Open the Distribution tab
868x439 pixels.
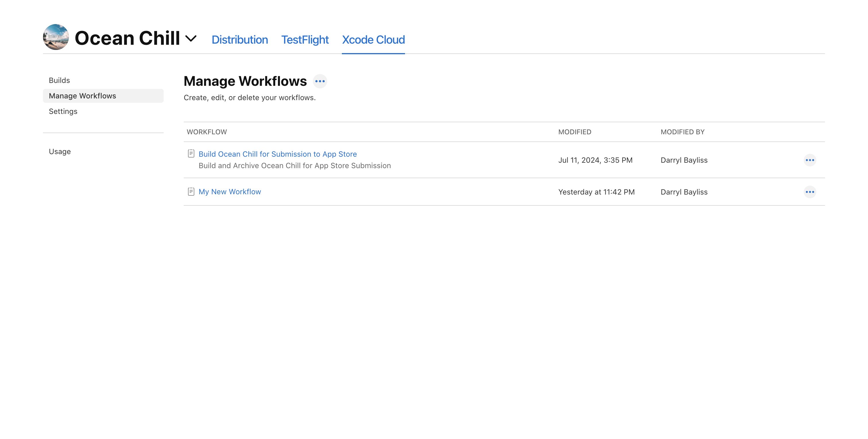coord(240,40)
